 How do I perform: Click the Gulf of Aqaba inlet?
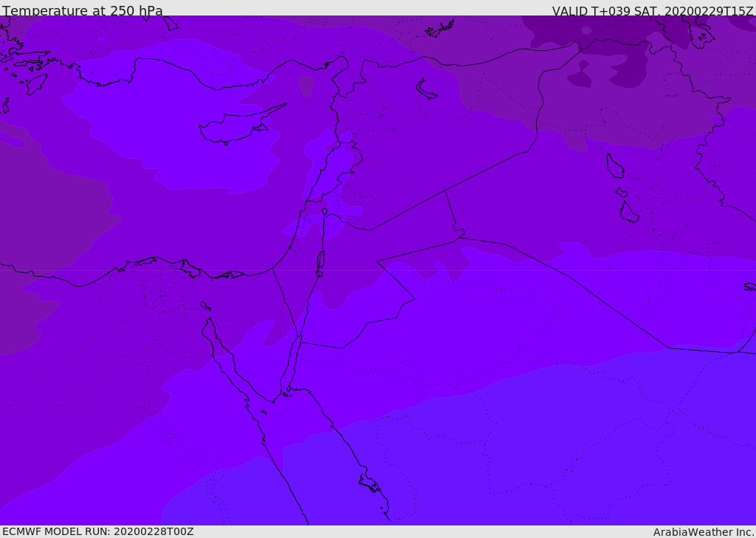click(x=291, y=362)
